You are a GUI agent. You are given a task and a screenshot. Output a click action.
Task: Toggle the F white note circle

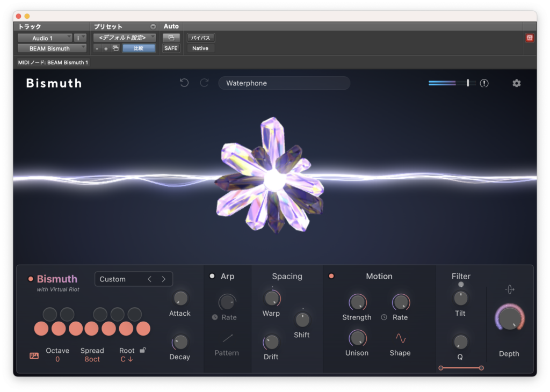click(91, 329)
